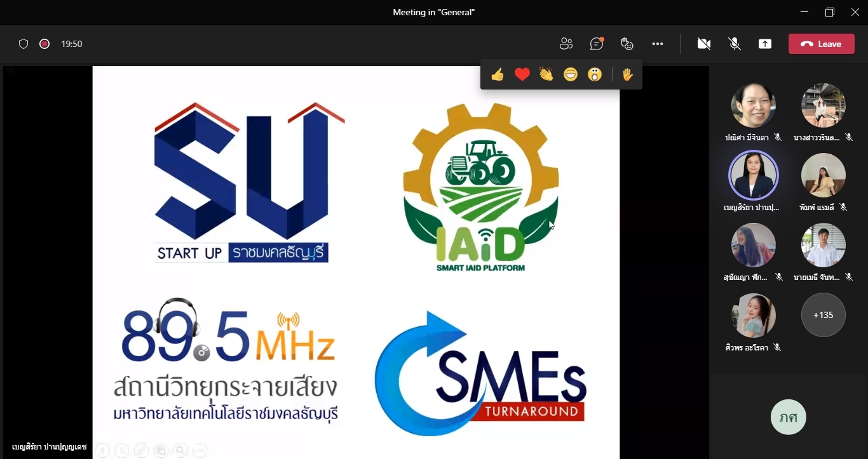
Task: Click the faint magnifier slideshow control
Action: [x=180, y=450]
